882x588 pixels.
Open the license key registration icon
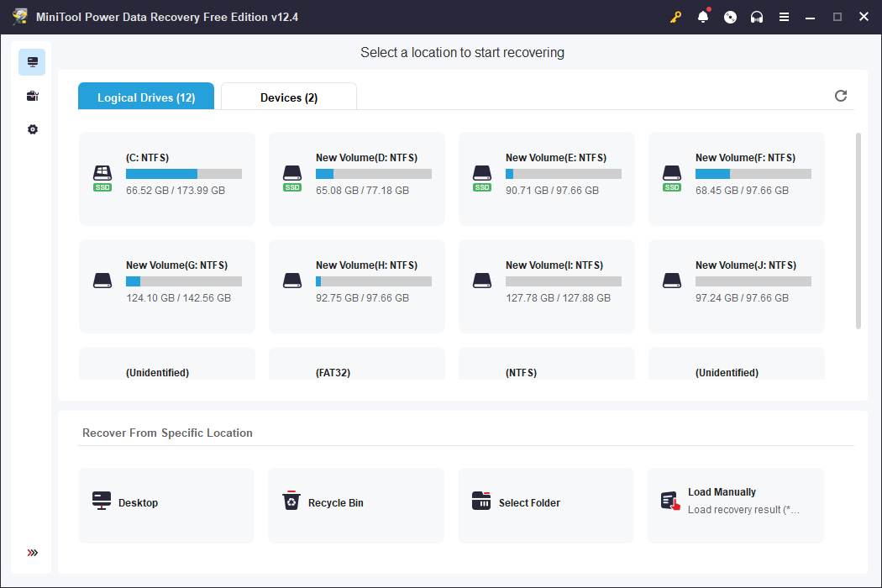(x=676, y=16)
